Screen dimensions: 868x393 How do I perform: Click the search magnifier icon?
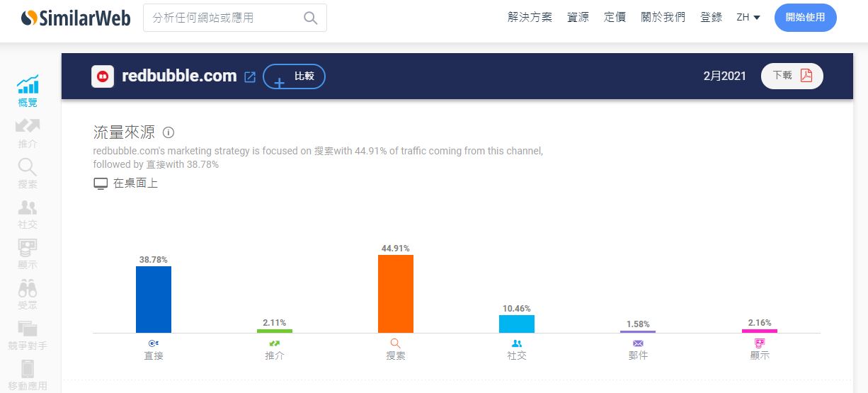pyautogui.click(x=310, y=18)
